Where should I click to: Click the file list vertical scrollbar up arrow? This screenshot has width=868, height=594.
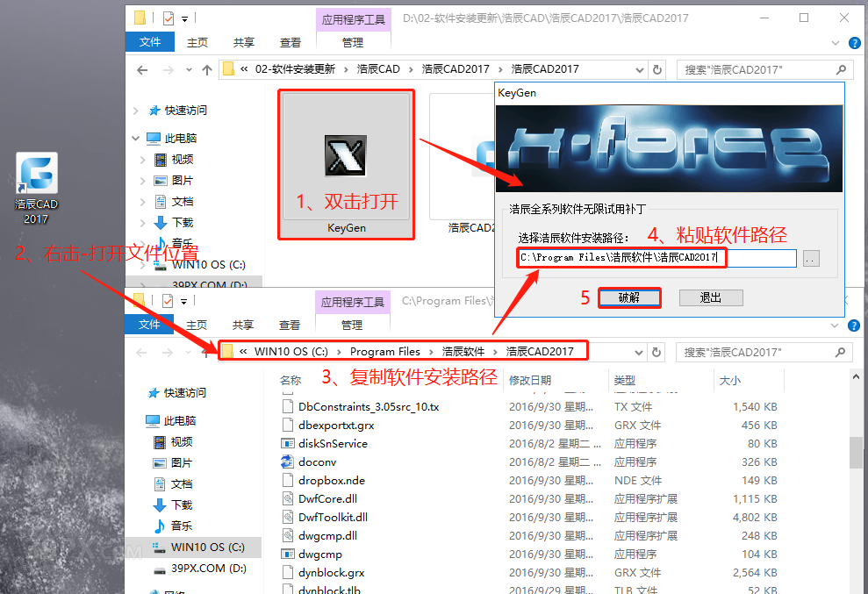856,377
